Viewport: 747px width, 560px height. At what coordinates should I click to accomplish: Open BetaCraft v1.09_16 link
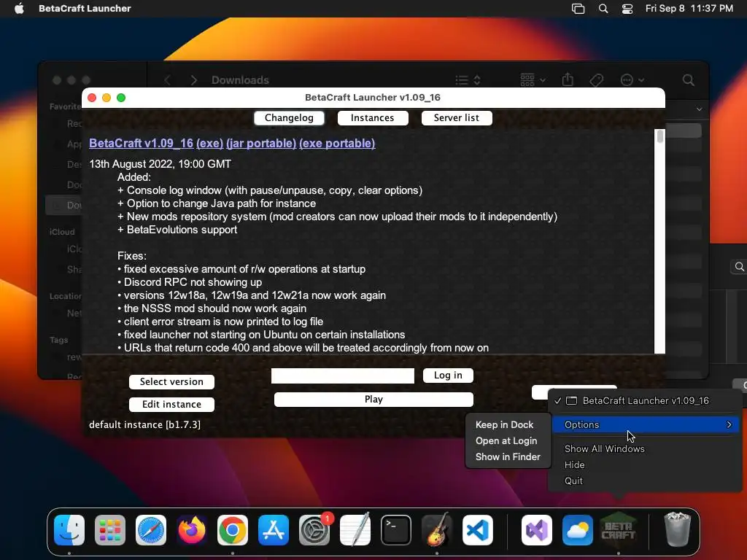click(141, 144)
